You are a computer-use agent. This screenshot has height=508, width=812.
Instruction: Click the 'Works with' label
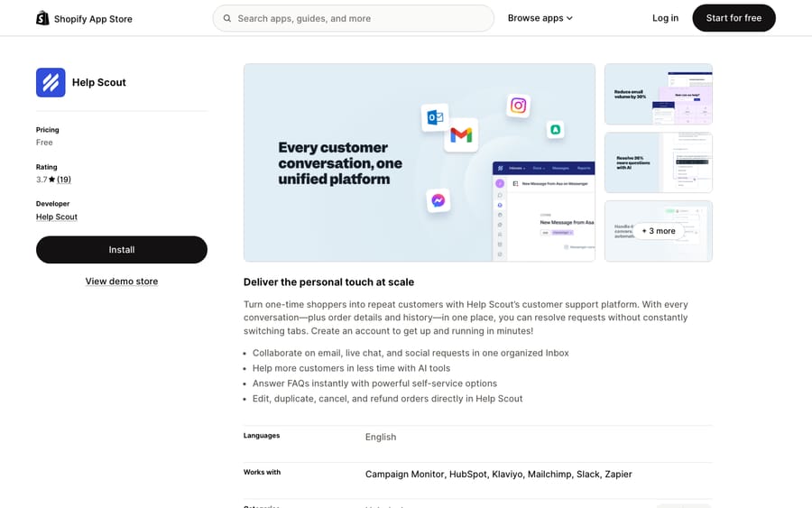pyautogui.click(x=262, y=472)
